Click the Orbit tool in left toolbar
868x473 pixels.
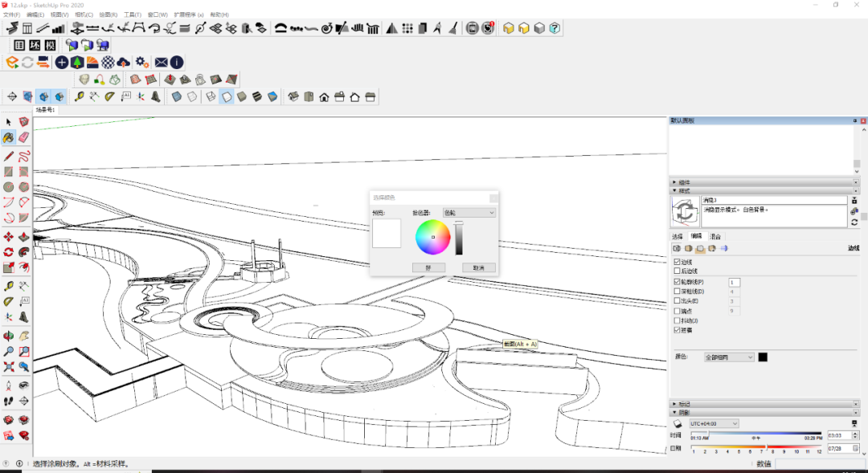click(x=9, y=336)
